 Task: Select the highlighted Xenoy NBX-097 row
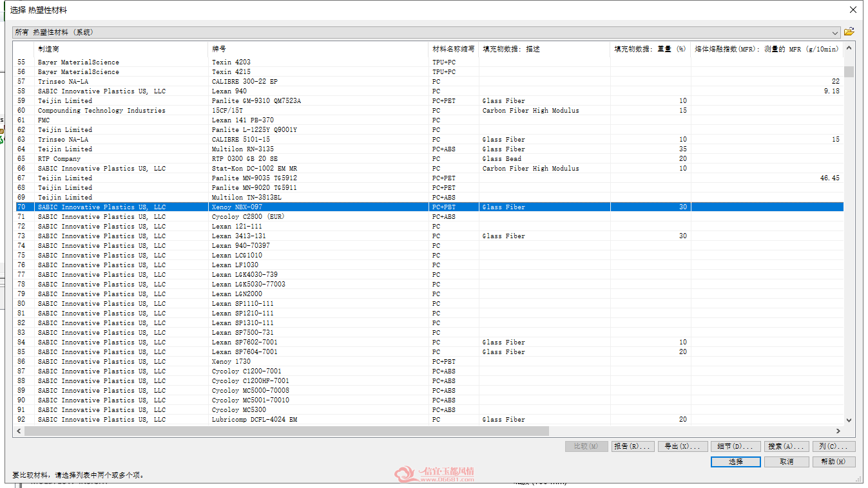429,207
